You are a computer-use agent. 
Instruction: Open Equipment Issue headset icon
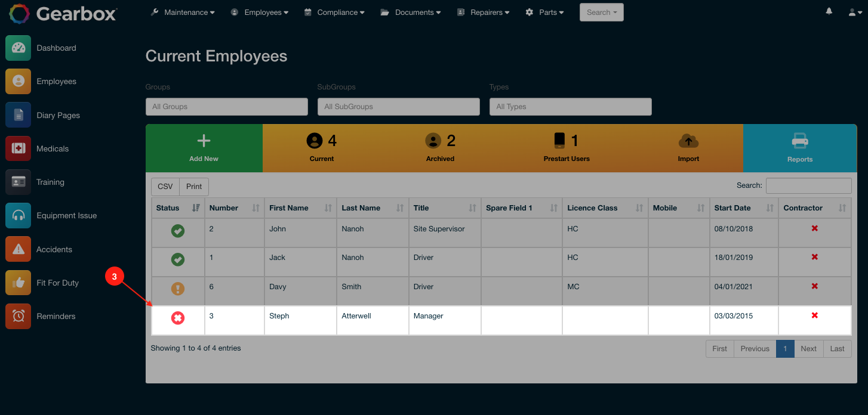[x=18, y=216]
